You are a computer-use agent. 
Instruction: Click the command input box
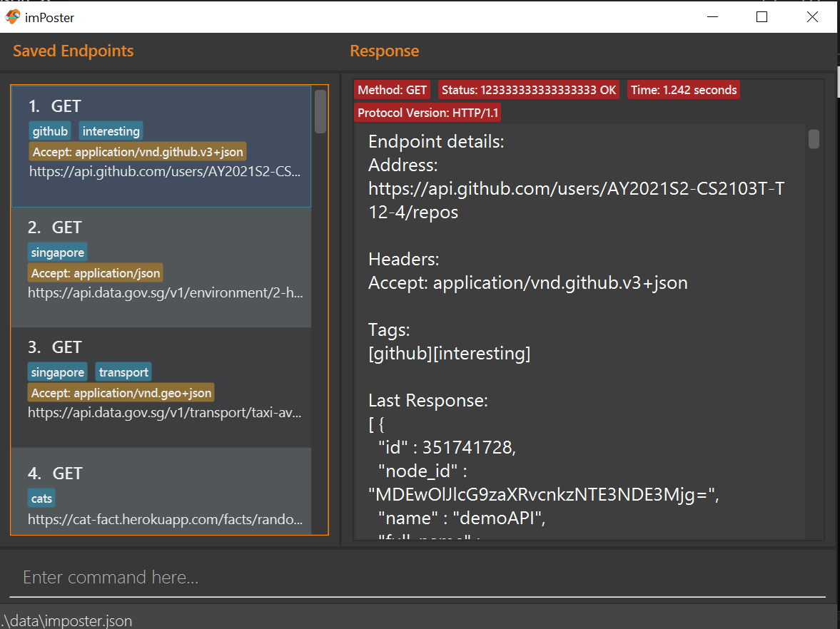coord(418,577)
